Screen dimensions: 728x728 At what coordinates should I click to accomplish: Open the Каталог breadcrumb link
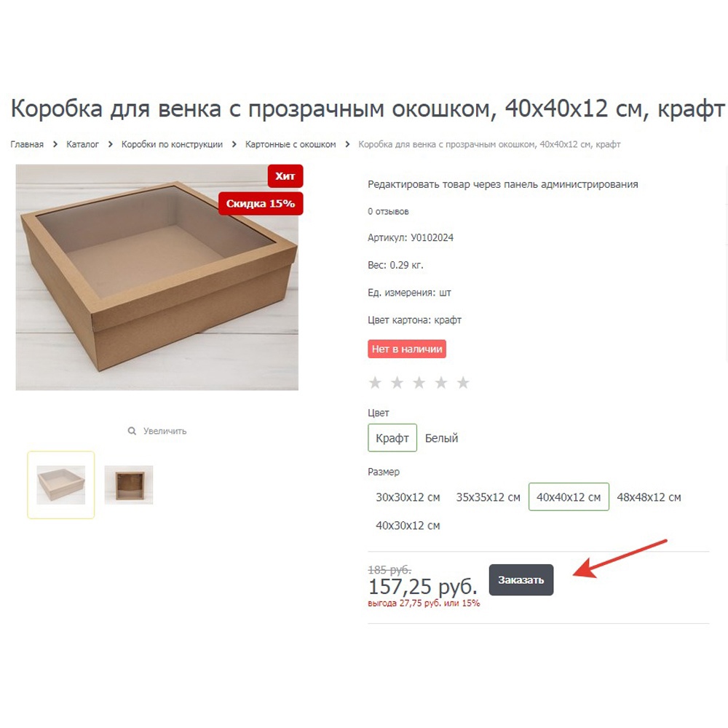coord(83,144)
